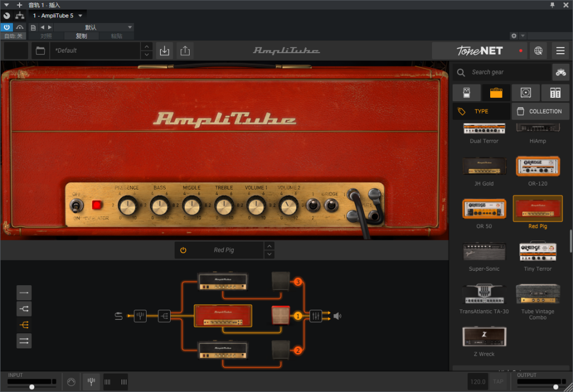Click the tuner block in signal chain
This screenshot has height=392, width=573.
click(x=140, y=316)
